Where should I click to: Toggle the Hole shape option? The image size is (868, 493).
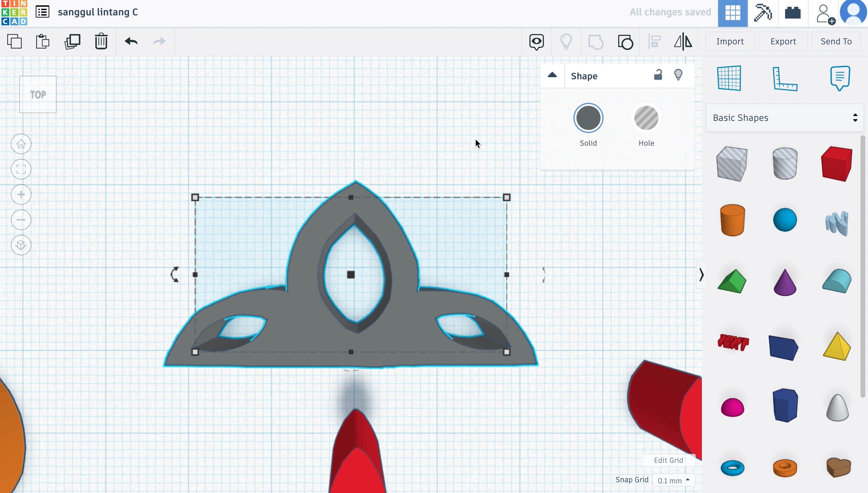(646, 117)
